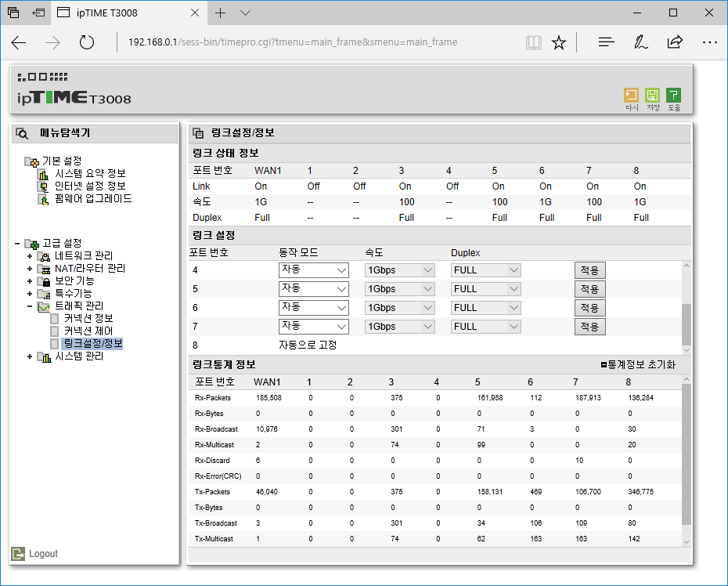Image resolution: width=728 pixels, height=586 pixels.
Task: Open a new tab with the plus icon
Action: [221, 13]
